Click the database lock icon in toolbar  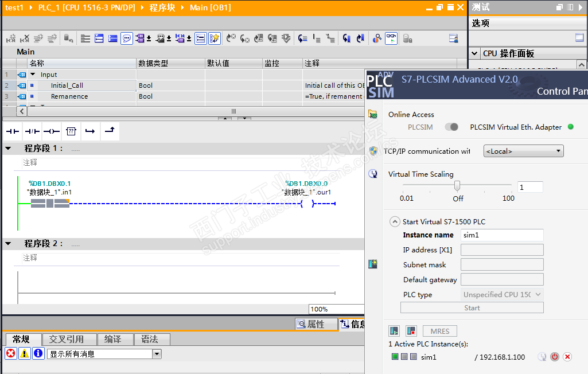coord(408,38)
